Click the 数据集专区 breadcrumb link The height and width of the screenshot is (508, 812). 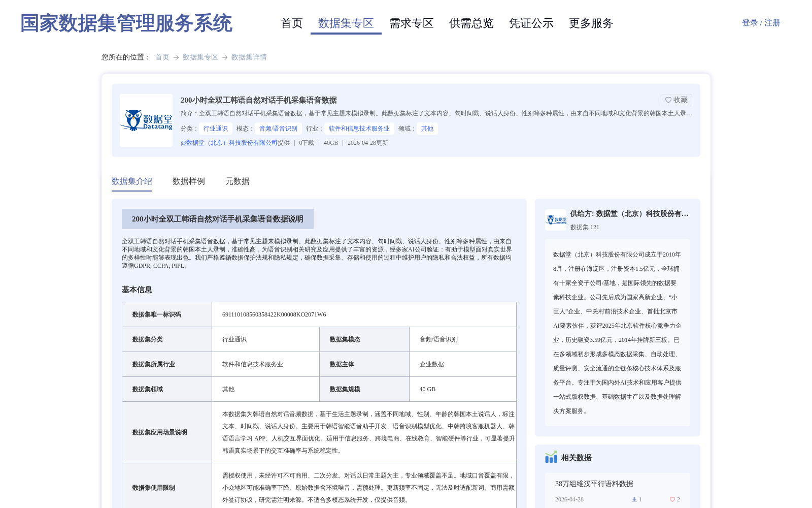coord(200,57)
